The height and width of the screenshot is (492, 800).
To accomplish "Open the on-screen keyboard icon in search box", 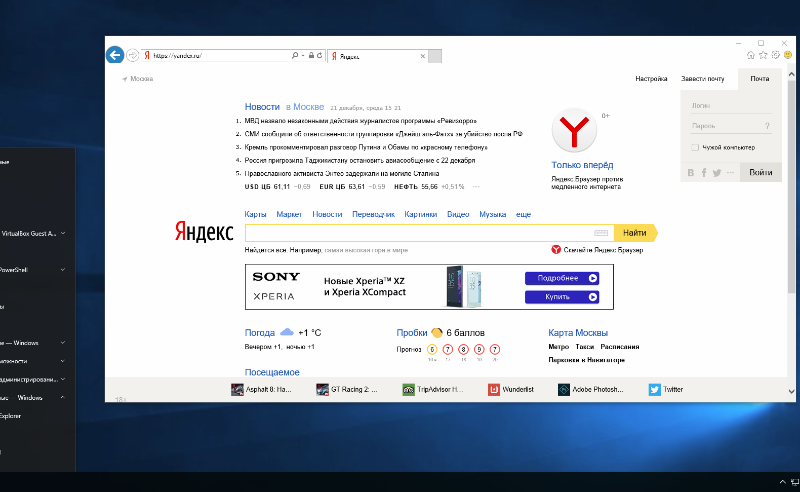I will [601, 233].
